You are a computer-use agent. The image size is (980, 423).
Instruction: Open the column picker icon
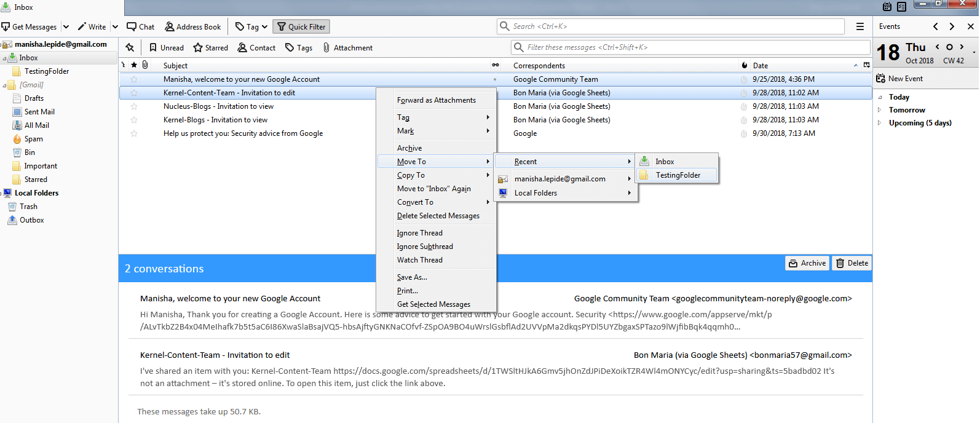tap(867, 65)
